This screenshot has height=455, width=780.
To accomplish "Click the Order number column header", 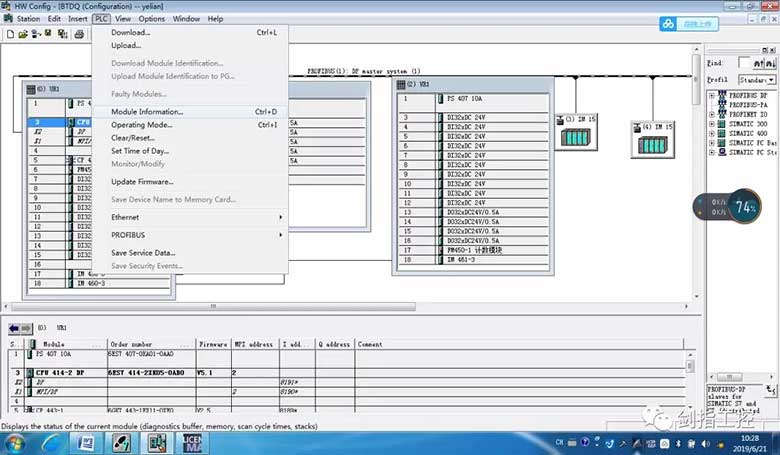I will coord(151,344).
